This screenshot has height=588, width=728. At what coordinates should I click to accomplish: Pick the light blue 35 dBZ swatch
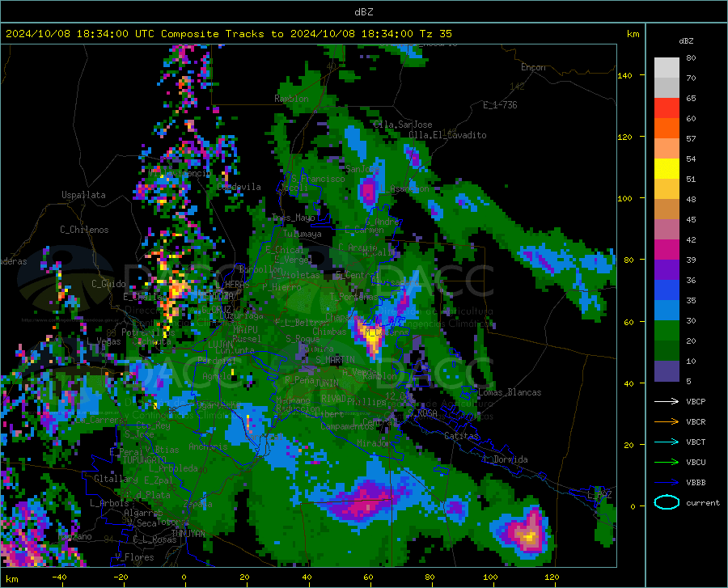tap(667, 311)
